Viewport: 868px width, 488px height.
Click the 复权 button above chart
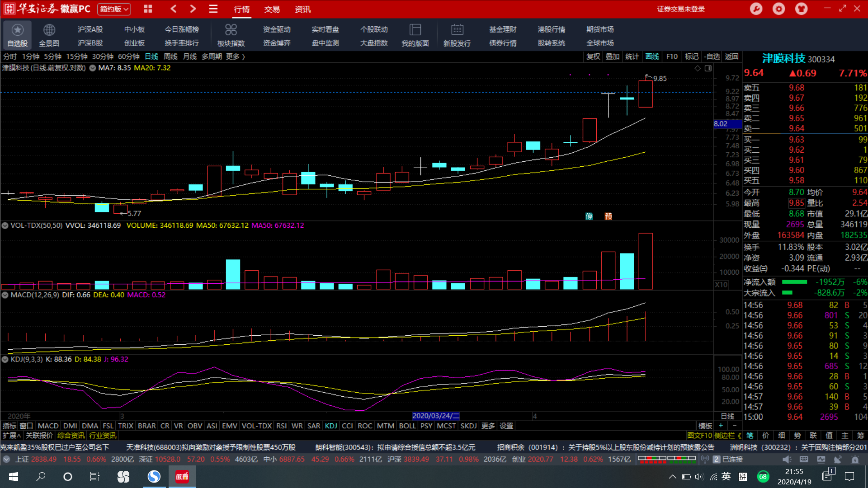pos(593,56)
